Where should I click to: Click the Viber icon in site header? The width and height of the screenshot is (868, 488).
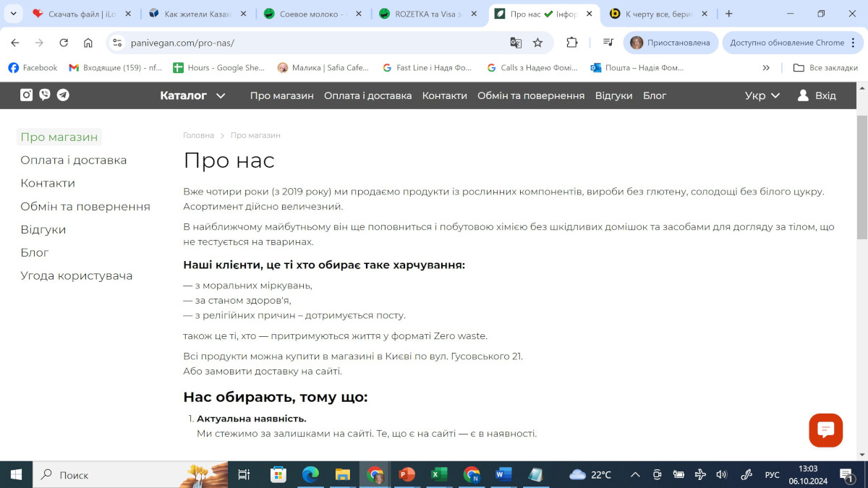45,95
